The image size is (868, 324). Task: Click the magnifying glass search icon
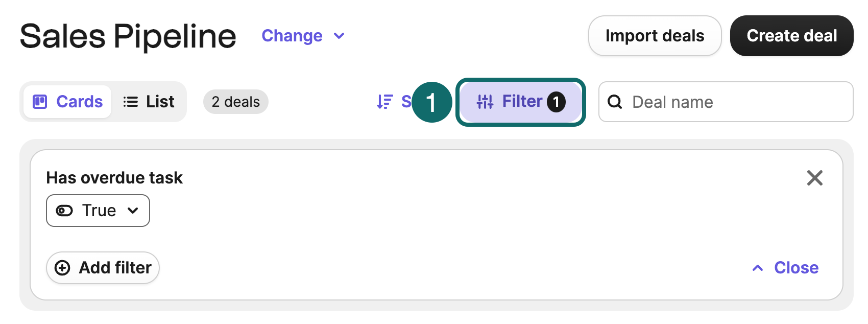point(615,102)
